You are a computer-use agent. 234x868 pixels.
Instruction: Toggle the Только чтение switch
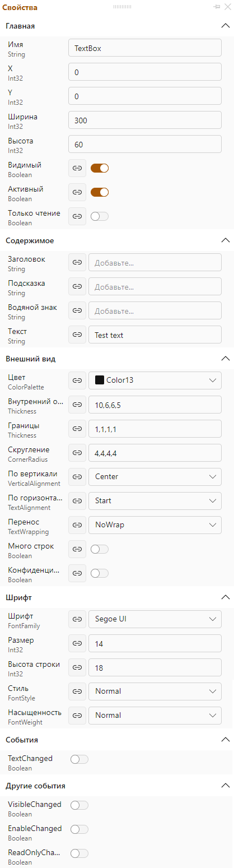click(x=100, y=216)
